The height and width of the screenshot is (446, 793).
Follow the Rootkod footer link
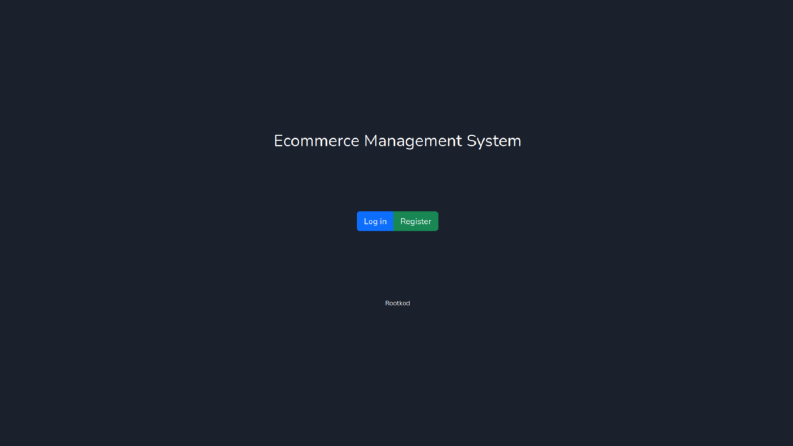(398, 303)
